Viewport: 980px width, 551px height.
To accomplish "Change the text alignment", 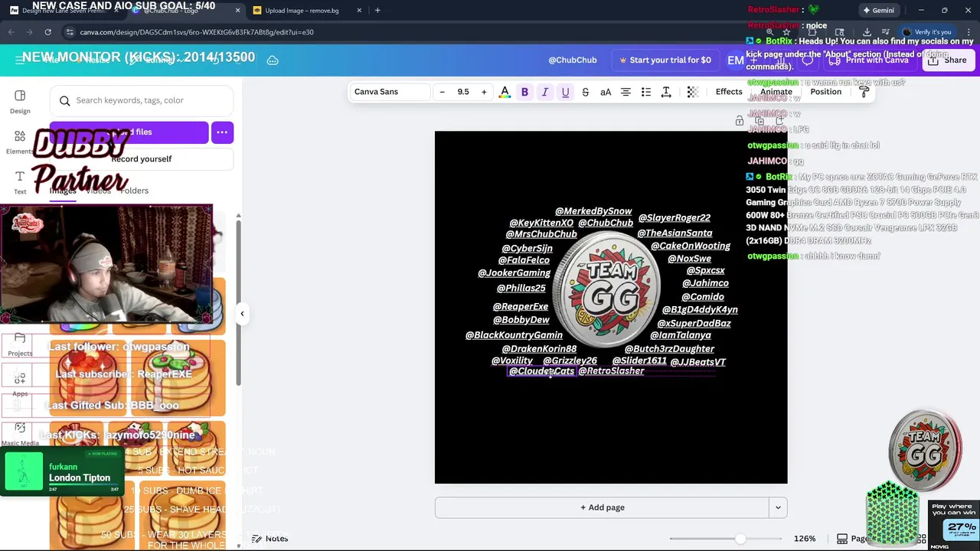I will click(626, 92).
